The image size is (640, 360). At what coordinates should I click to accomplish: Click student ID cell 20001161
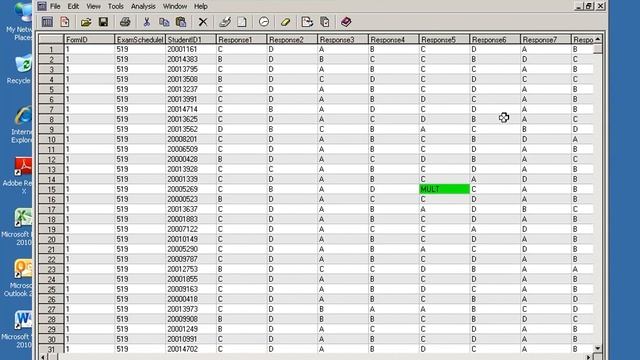[x=191, y=49]
